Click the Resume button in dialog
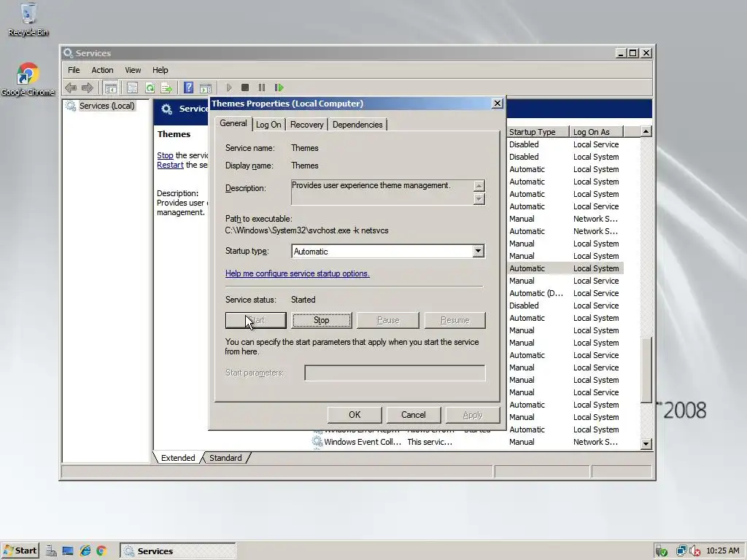Image resolution: width=747 pixels, height=560 pixels. point(455,321)
